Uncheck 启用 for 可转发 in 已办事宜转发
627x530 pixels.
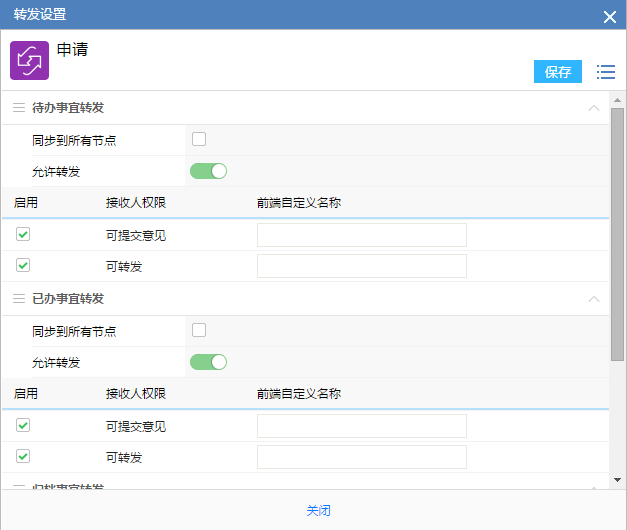(x=23, y=457)
